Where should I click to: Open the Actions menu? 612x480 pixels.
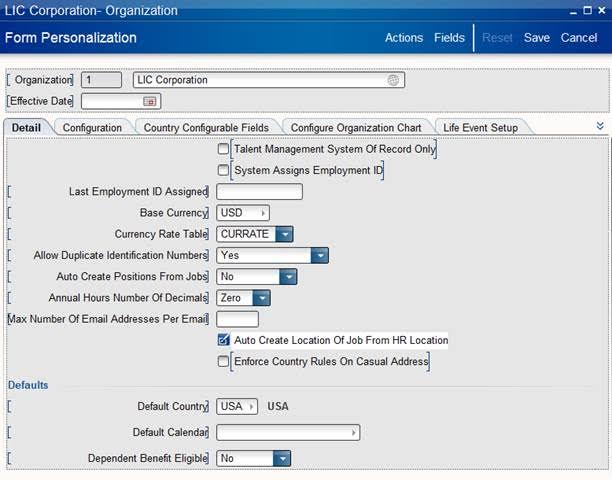404,38
